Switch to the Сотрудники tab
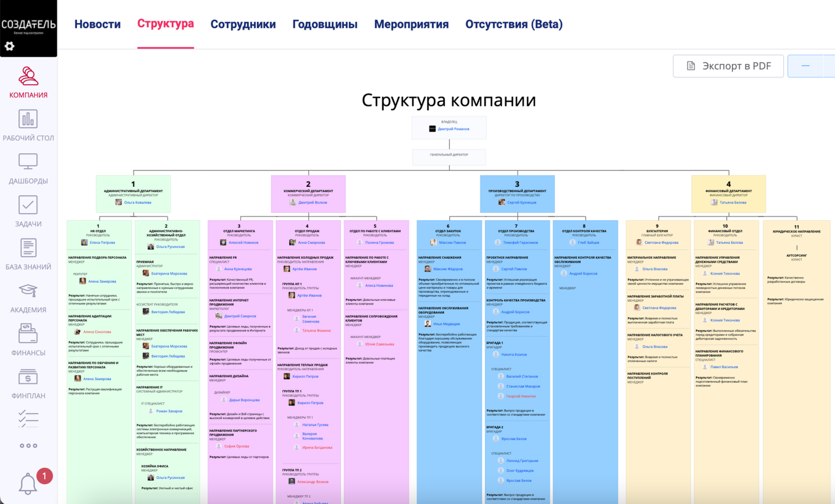 tap(243, 24)
